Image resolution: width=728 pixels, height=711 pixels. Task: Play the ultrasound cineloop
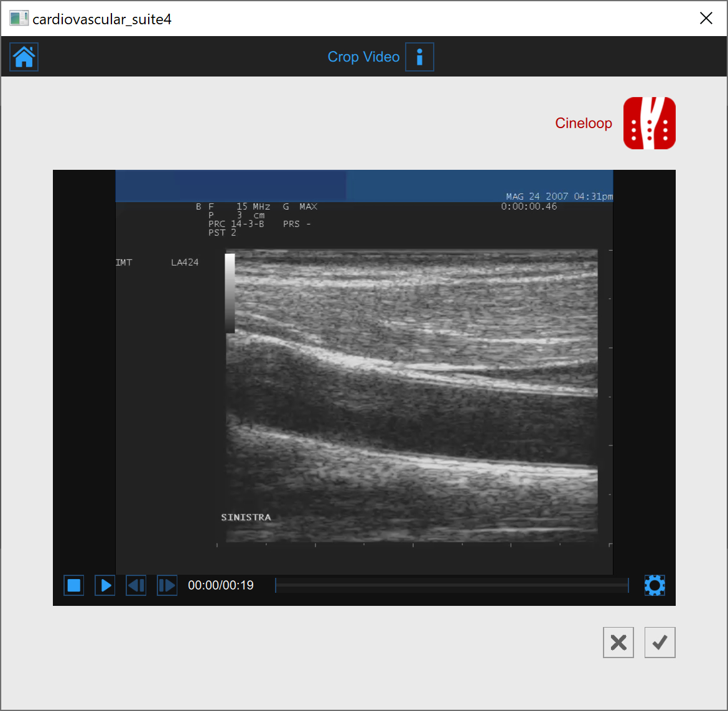[x=105, y=585]
